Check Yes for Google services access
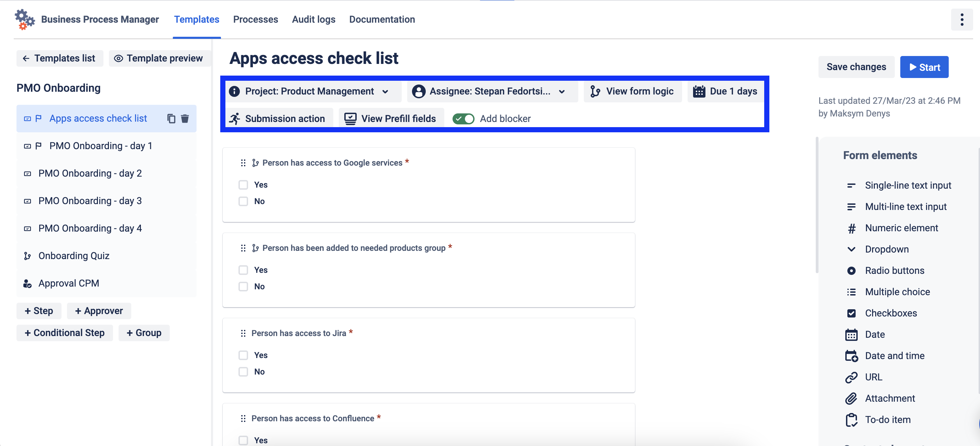 243,185
